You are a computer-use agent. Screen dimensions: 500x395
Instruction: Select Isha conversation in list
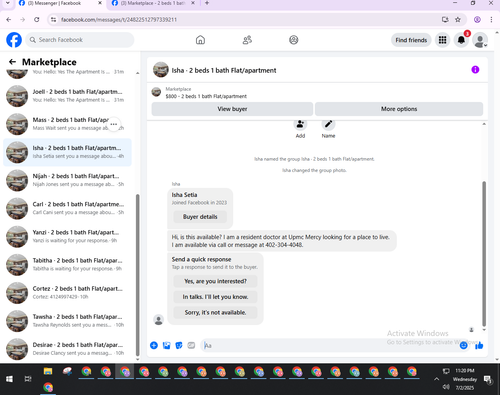[67, 152]
